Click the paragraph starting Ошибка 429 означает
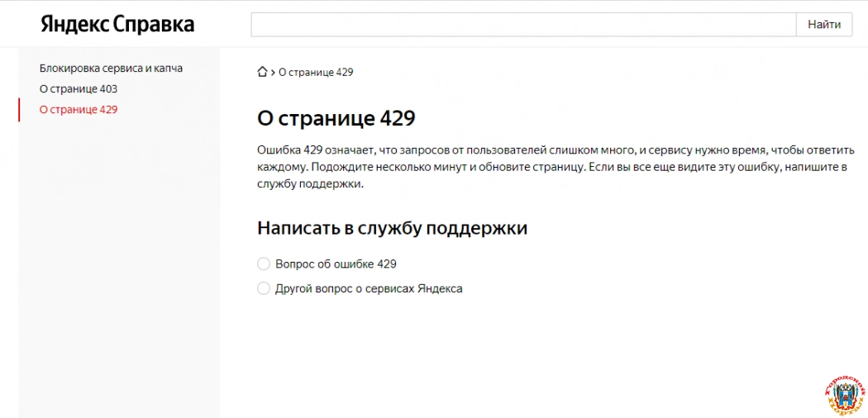The image size is (868, 418). point(556,168)
